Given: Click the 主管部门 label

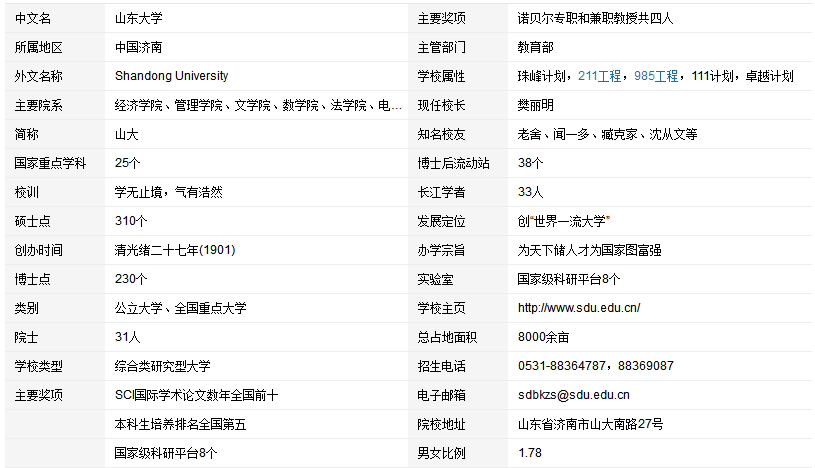Looking at the screenshot, I should pos(441,48).
